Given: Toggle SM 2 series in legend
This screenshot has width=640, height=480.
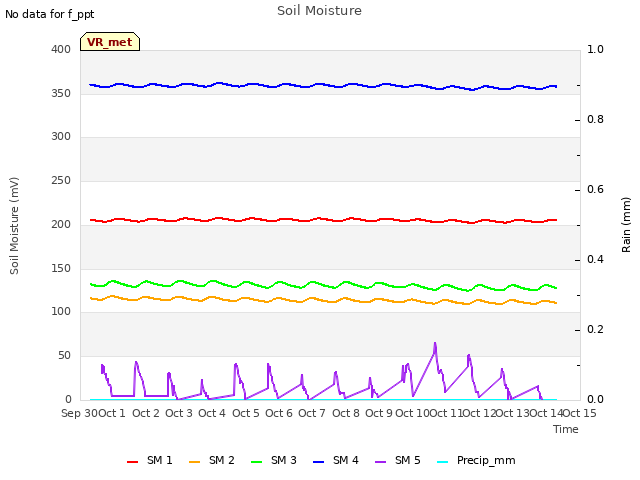Looking at the screenshot, I should [212, 460].
